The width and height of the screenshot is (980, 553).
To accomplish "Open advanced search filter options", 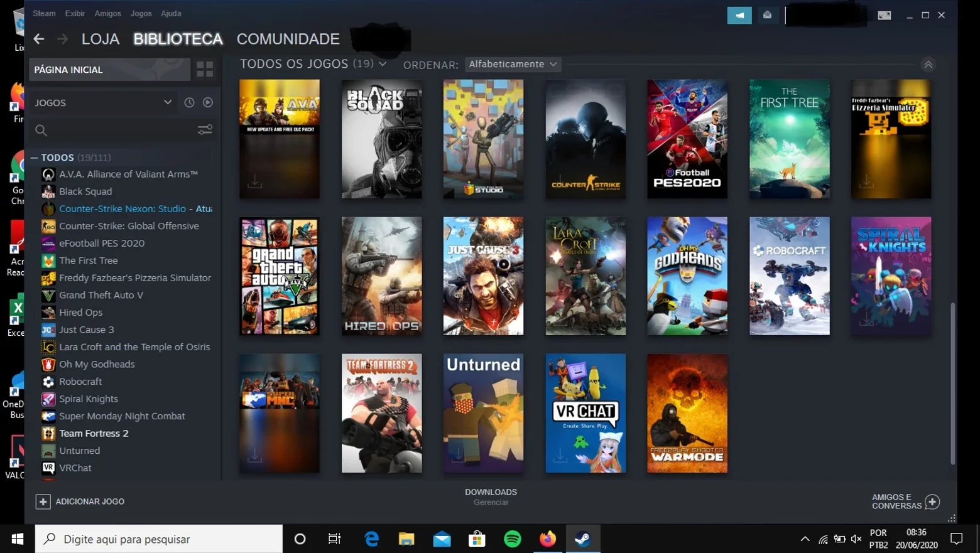I will (x=205, y=130).
